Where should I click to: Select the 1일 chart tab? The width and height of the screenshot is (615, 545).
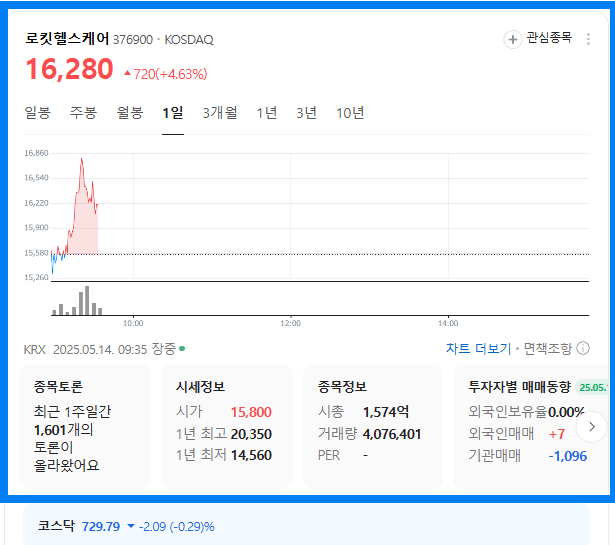pos(173,113)
